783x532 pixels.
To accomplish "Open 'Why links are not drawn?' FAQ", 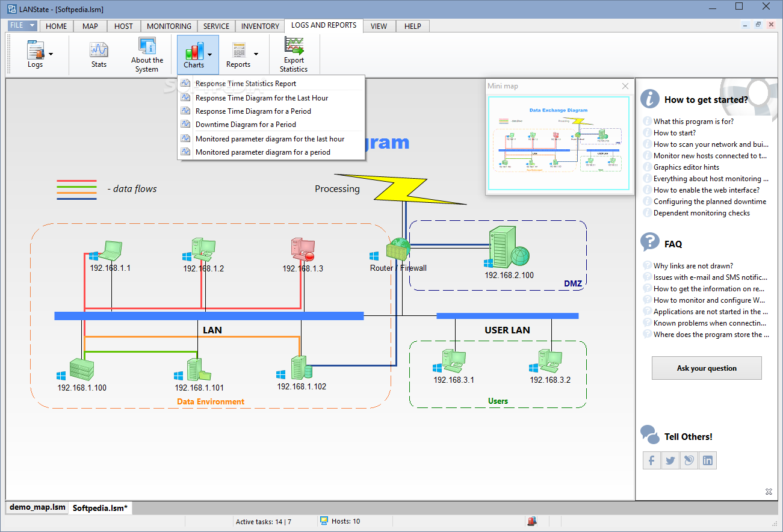I will (693, 265).
